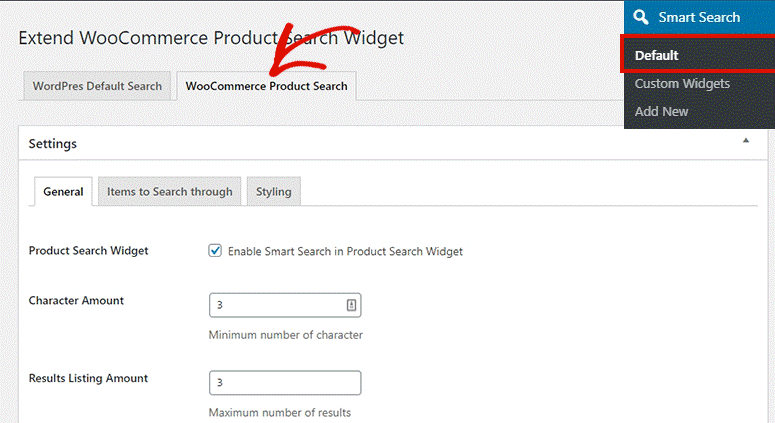Switch to WordPres Default Search tab

97,86
